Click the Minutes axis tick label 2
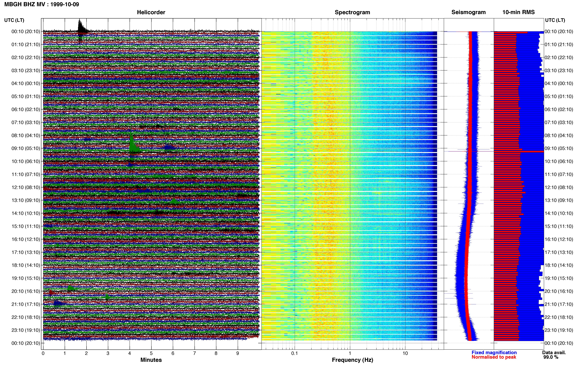 86,353
